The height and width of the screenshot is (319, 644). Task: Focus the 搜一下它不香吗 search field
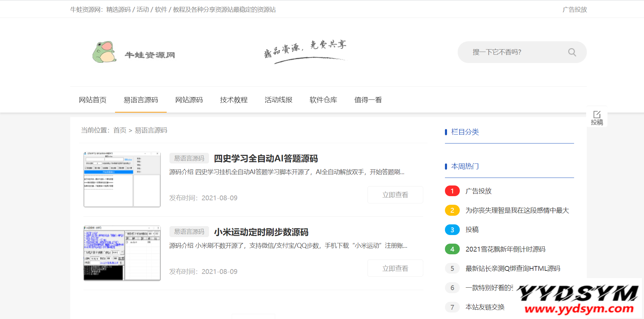513,52
